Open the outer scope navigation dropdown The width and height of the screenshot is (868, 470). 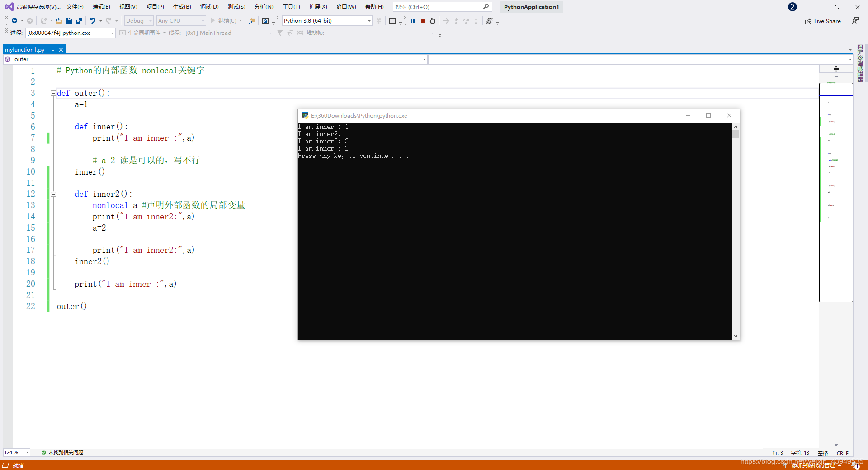pyautogui.click(x=215, y=59)
